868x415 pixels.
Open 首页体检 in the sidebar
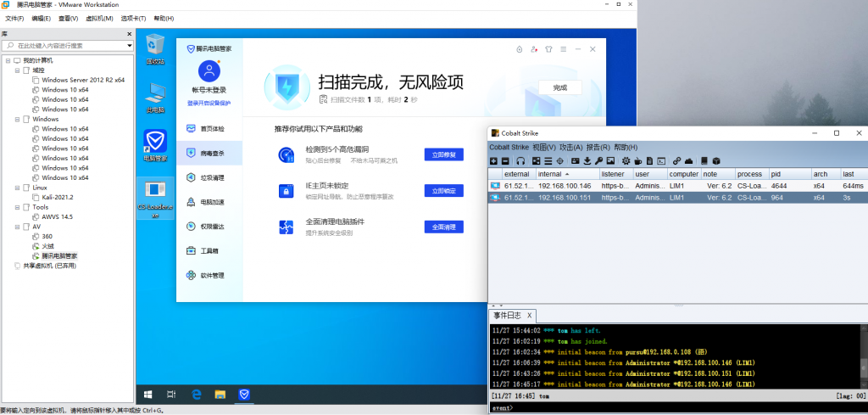coord(209,128)
